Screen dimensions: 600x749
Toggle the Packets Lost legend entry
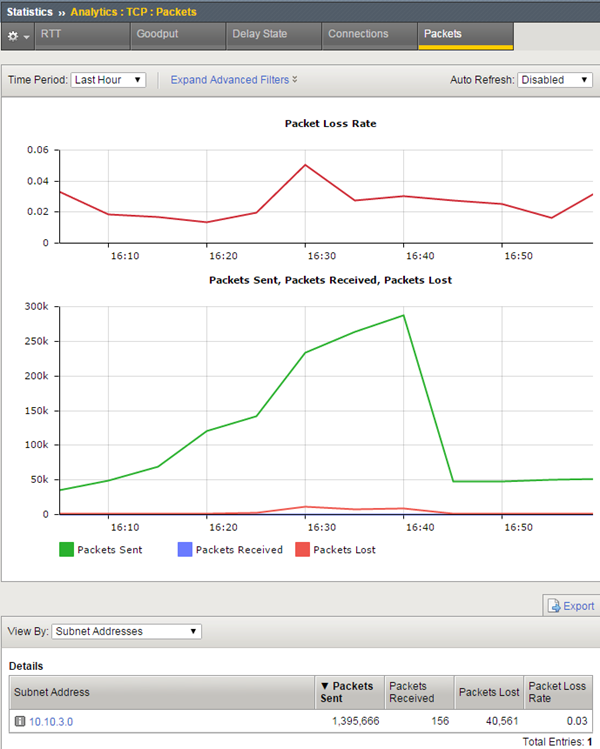(x=303, y=549)
